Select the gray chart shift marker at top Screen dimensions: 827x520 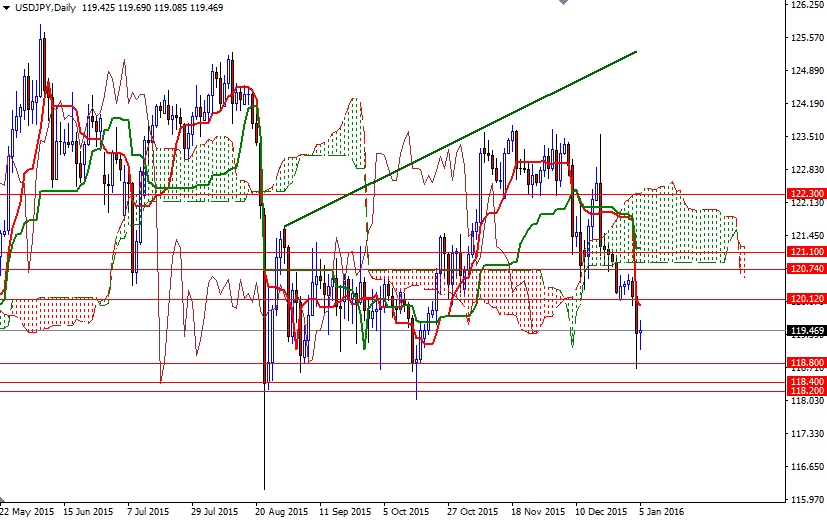tap(563, 2)
